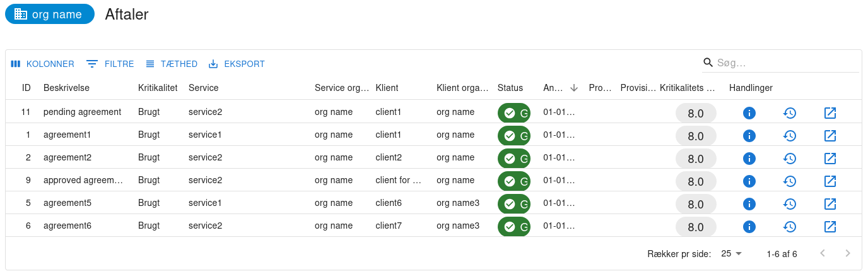Viewport: 868px width, 271px height.
Task: Open the Tæthed density menu
Action: 171,64
